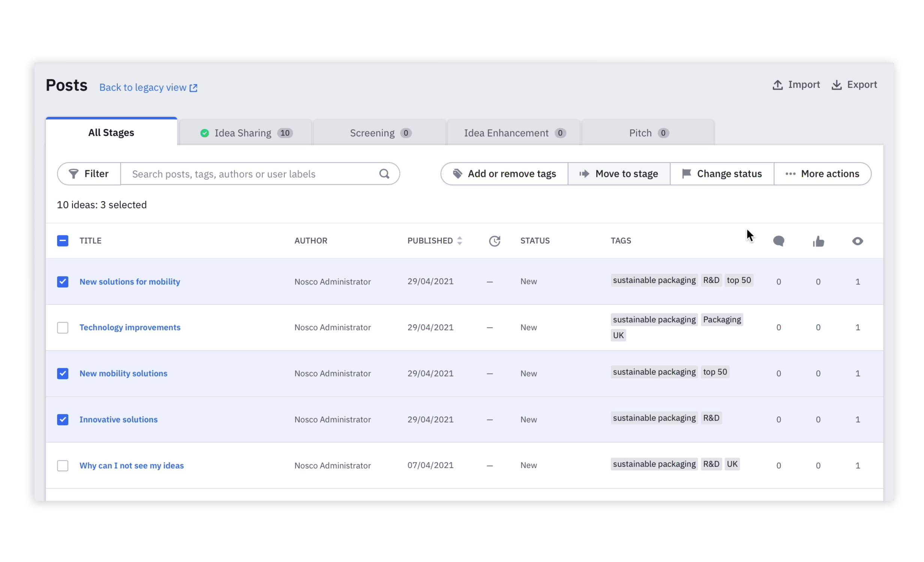Image resolution: width=924 pixels, height=562 pixels.
Task: Click the green check icon on Idea Sharing tab
Action: coord(204,133)
